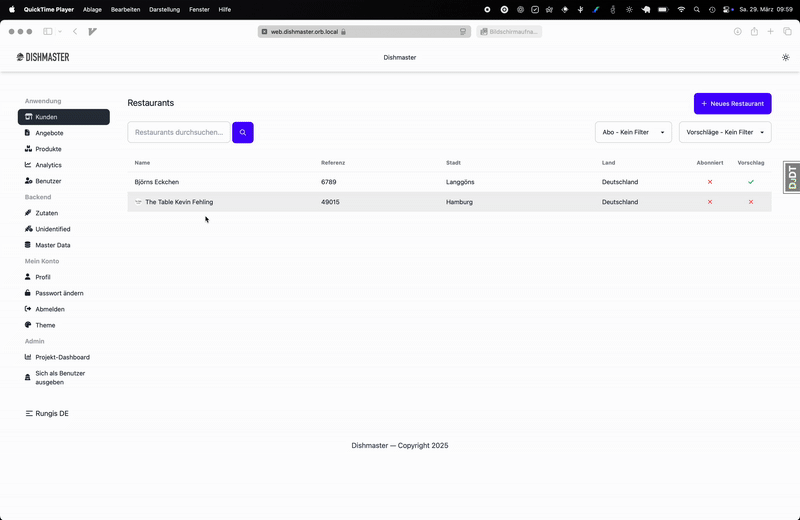Open the Analytics page

click(x=48, y=165)
